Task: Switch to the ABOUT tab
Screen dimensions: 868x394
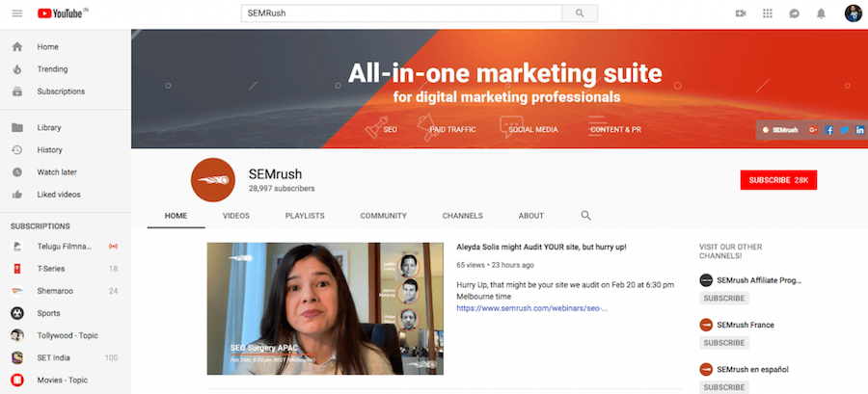Action: tap(531, 216)
